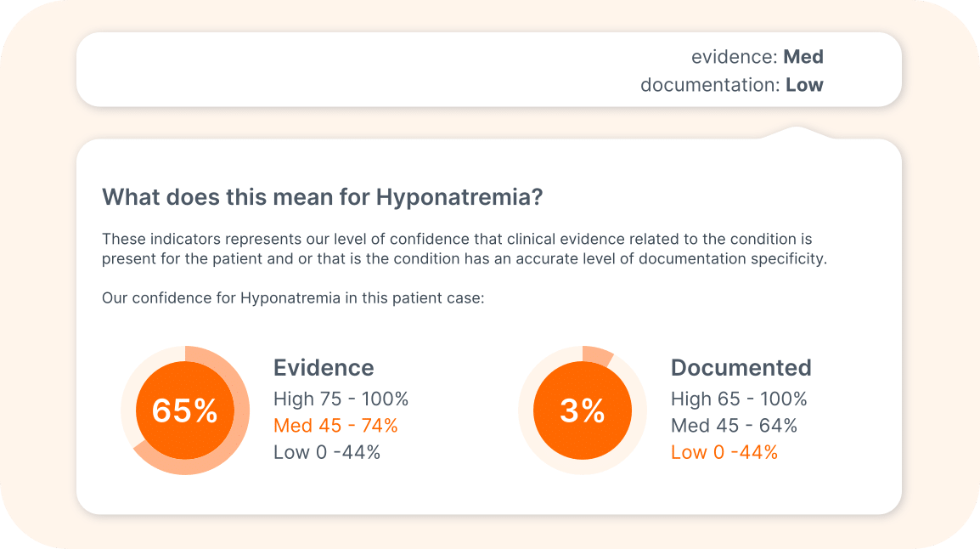Click Documented High 65 - 100% range
The image size is (980, 549).
[738, 399]
